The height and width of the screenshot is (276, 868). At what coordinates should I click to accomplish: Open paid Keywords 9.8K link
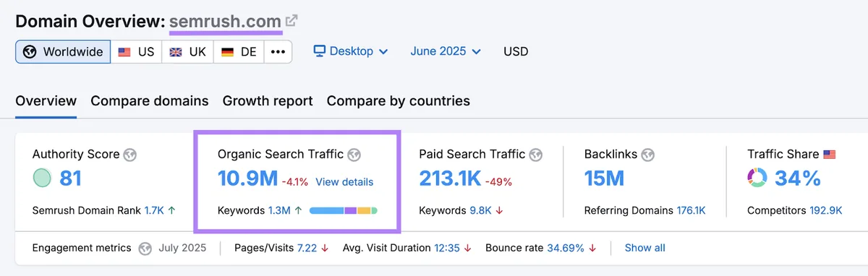pos(480,211)
